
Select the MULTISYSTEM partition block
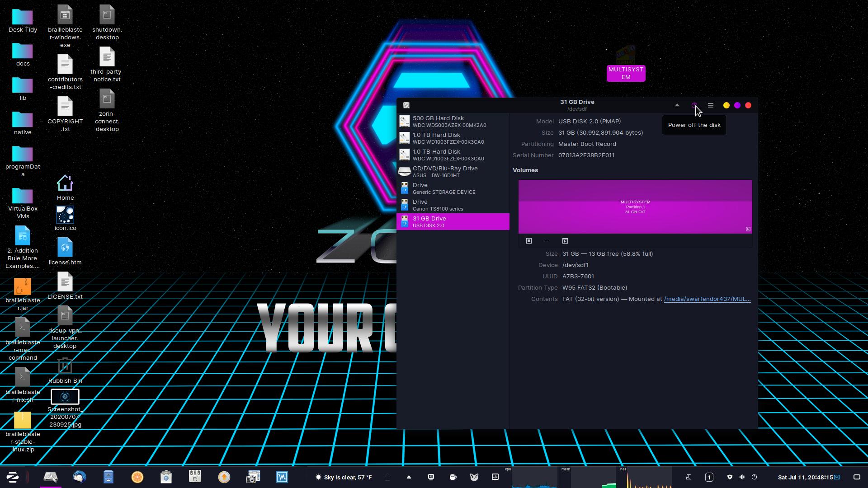(635, 206)
